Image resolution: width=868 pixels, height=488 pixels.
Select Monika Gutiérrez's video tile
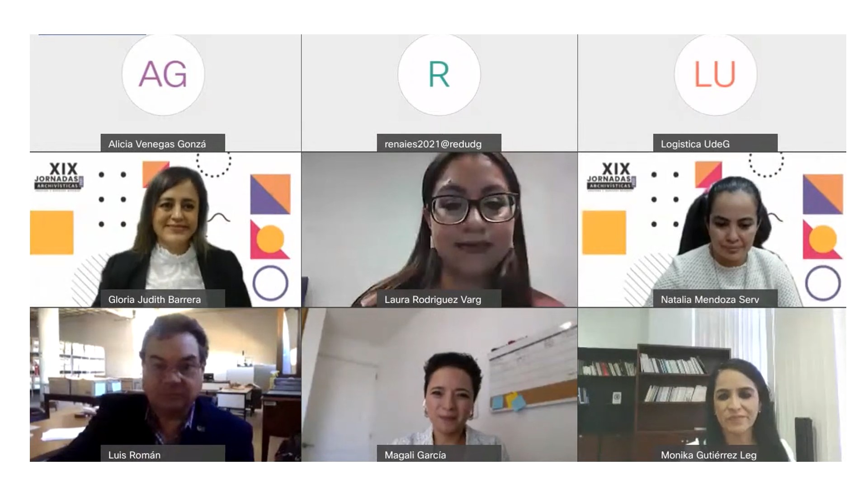pos(712,385)
